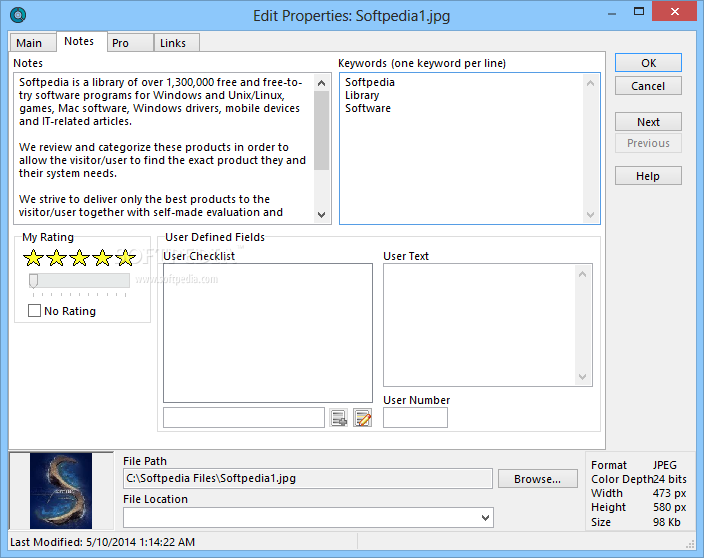Set rating to the fifth star
The width and height of the screenshot is (704, 558).
[125, 258]
